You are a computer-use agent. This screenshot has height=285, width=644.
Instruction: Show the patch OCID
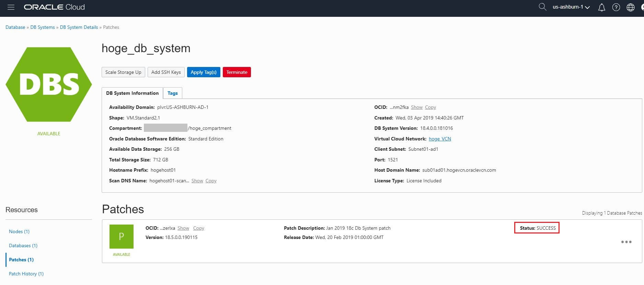pos(183,228)
